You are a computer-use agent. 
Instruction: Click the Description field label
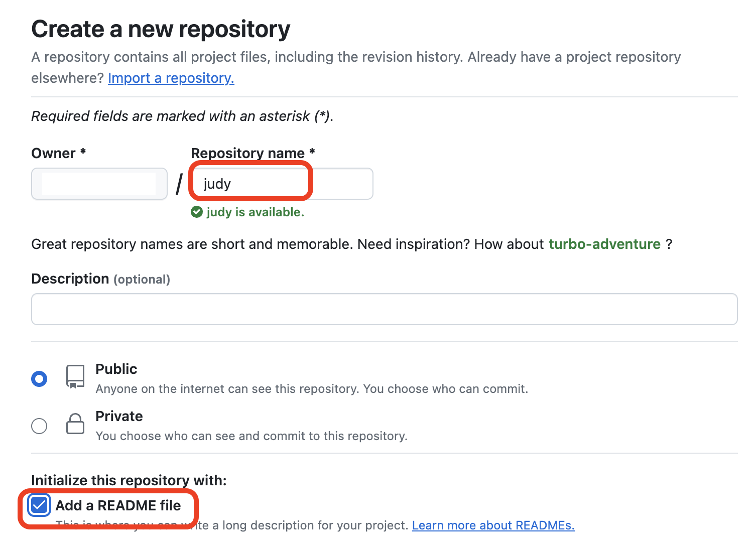[x=70, y=279]
